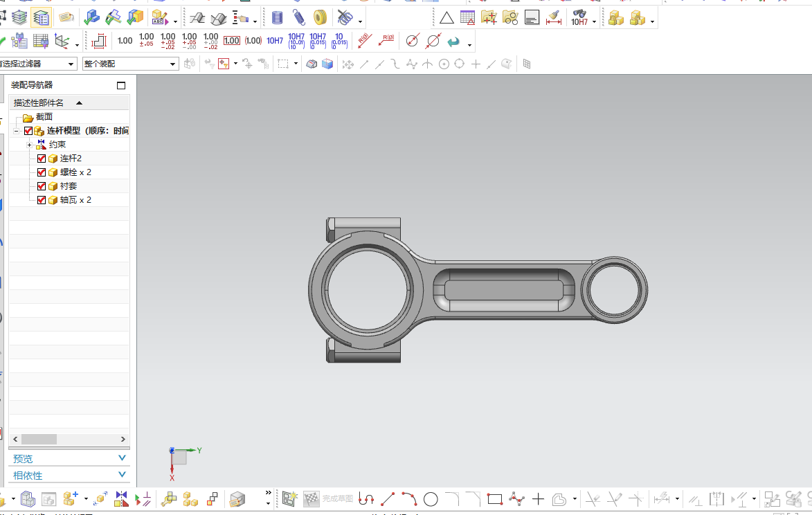Click the point plus sketch icon
The height and width of the screenshot is (515, 812).
click(538, 499)
